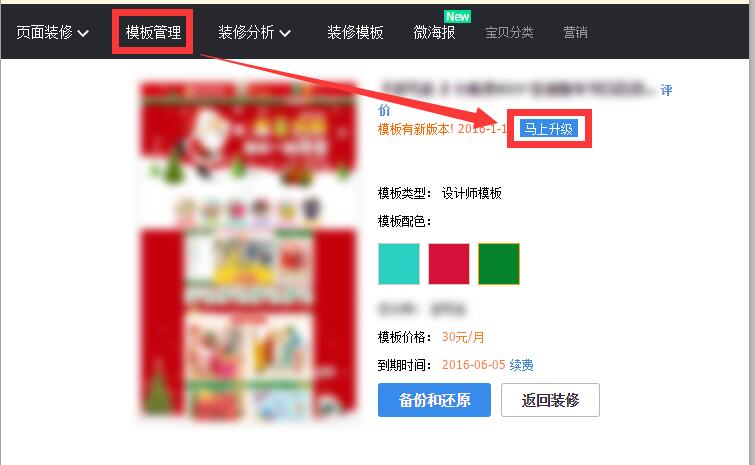This screenshot has height=465, width=755.
Task: Click the green New badge icon
Action: tap(457, 17)
